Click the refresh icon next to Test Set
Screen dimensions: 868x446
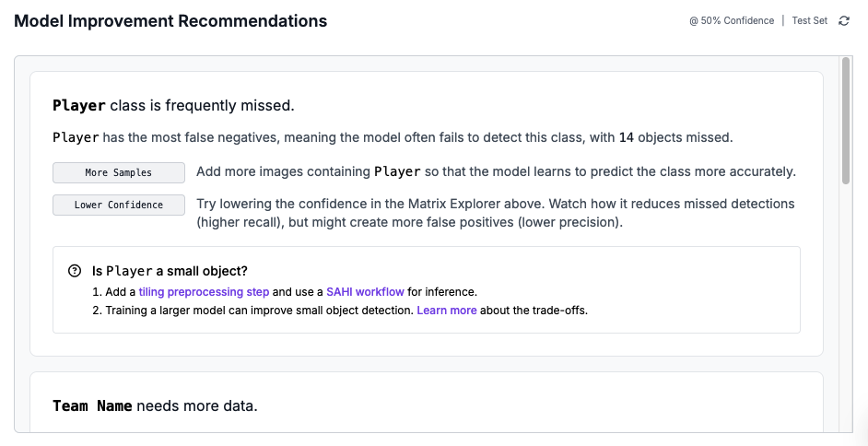click(x=844, y=20)
